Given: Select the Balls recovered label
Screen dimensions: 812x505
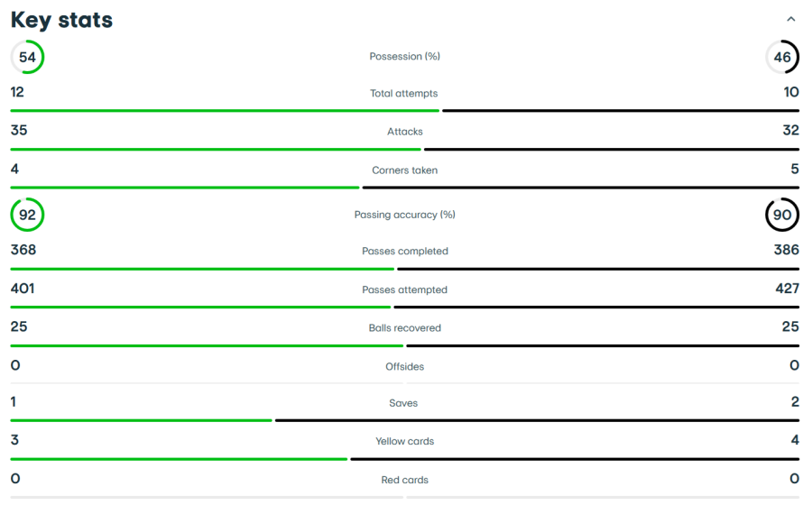Looking at the screenshot, I should point(404,328).
